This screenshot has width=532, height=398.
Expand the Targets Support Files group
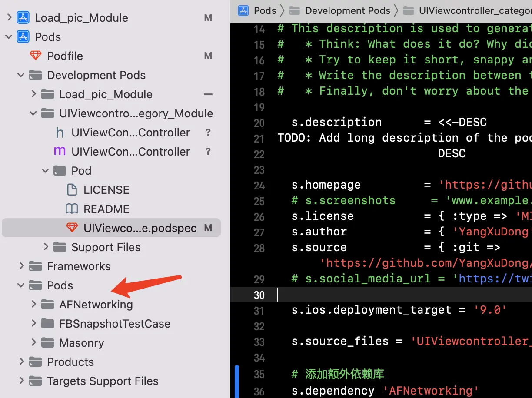(21, 381)
